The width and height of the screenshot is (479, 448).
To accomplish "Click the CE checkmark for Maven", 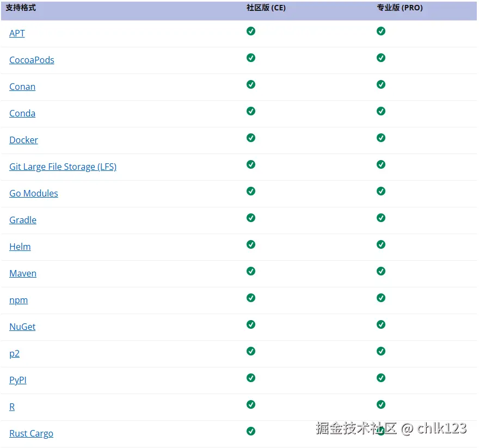I will tap(251, 271).
